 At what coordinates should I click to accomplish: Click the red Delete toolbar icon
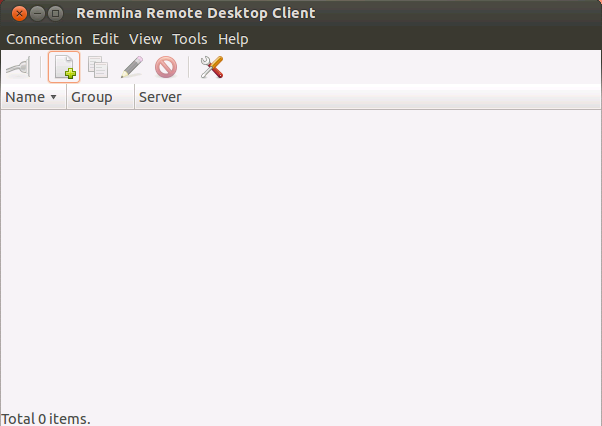coord(166,67)
